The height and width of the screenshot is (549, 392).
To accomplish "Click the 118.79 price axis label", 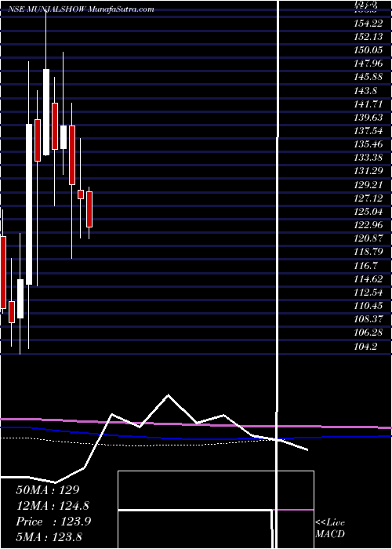I will coord(368,252).
